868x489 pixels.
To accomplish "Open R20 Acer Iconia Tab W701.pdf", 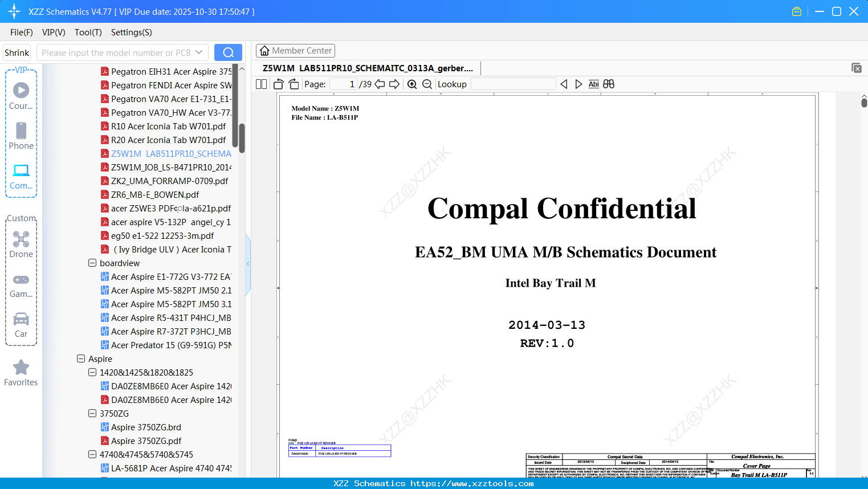I will coord(164,140).
